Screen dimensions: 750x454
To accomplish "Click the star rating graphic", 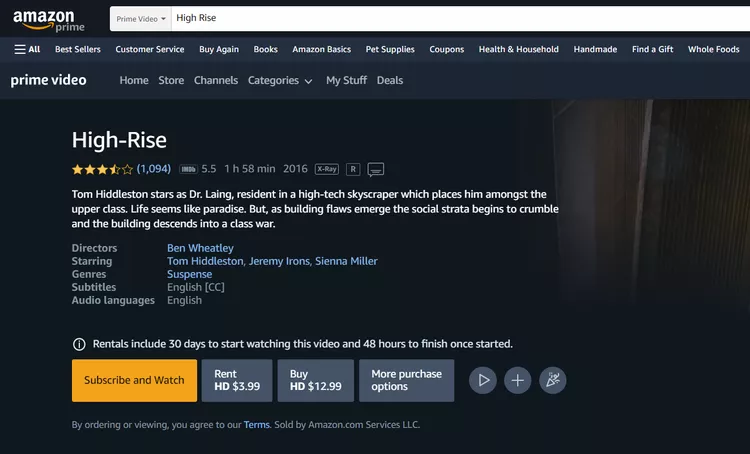I will 102,169.
